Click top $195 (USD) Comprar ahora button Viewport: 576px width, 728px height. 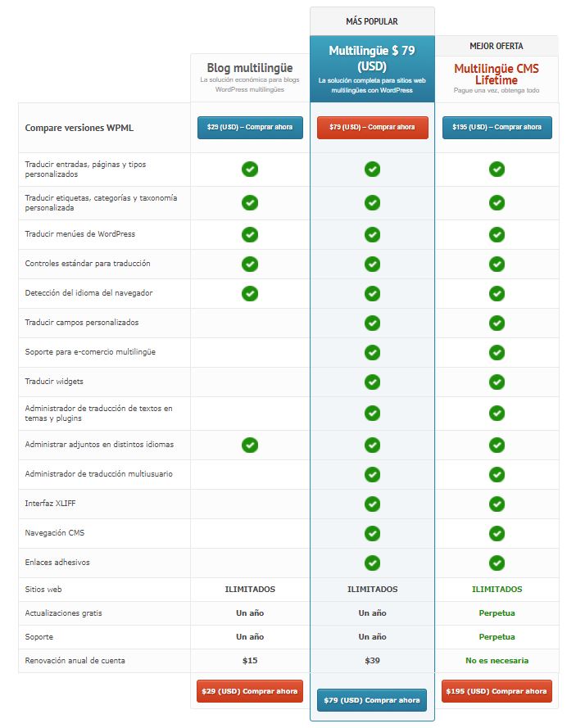497,127
